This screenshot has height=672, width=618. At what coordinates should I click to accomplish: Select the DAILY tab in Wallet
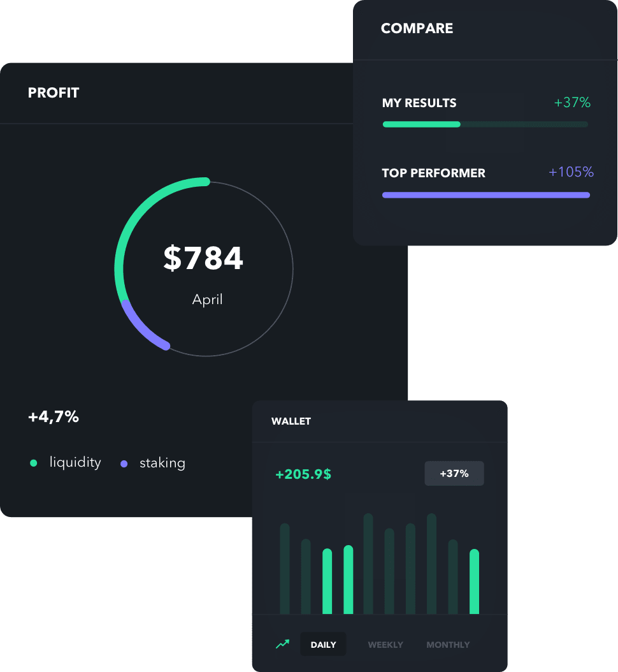(x=323, y=645)
